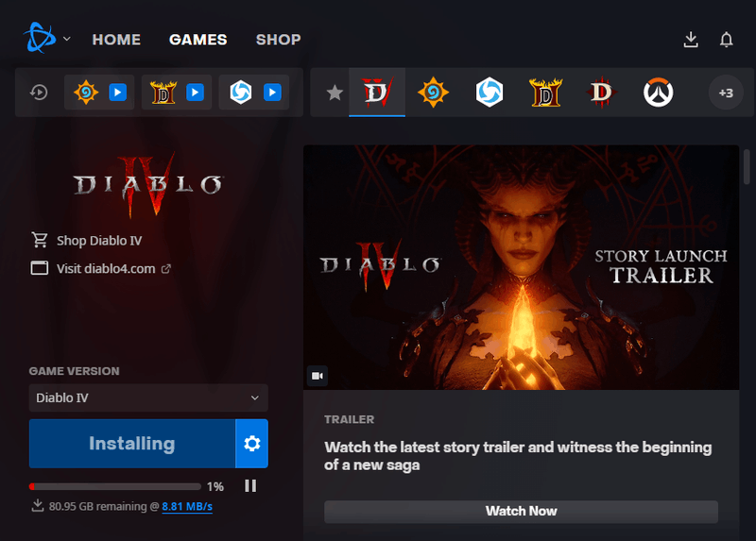
Task: Click the Installing button
Action: click(132, 443)
